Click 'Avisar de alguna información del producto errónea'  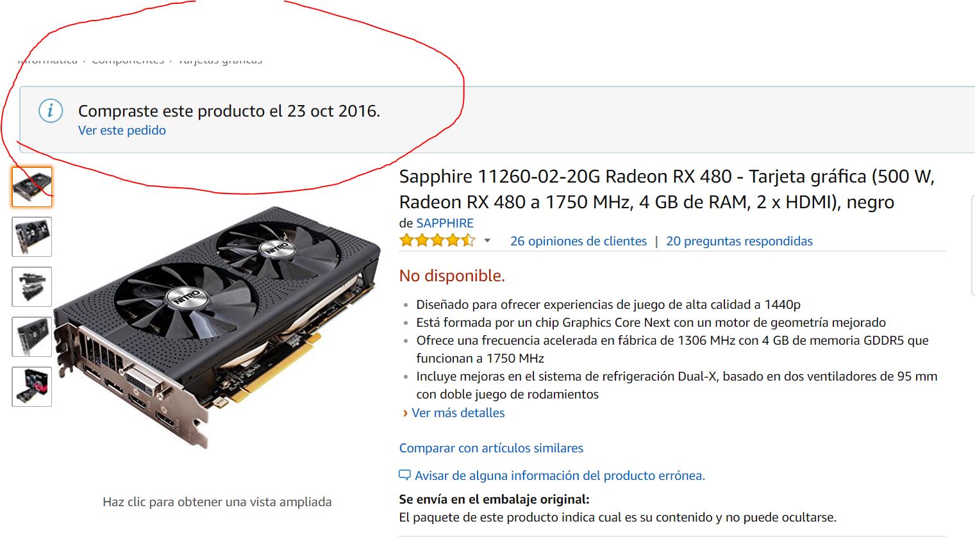coord(560,475)
